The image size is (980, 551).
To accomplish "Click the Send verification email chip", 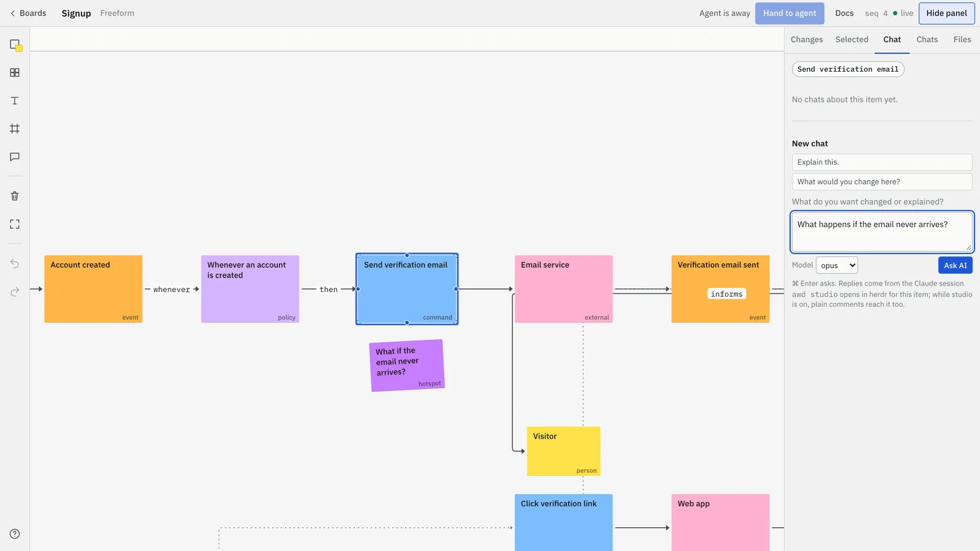I will (848, 69).
